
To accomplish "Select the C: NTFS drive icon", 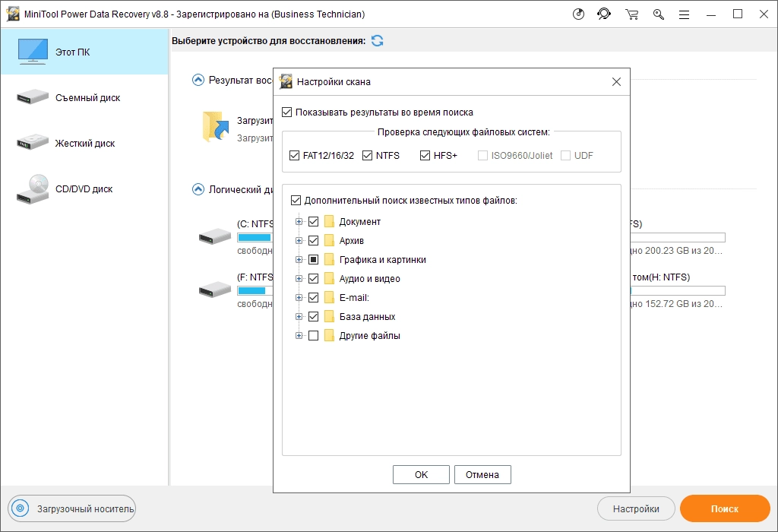I will pos(215,236).
